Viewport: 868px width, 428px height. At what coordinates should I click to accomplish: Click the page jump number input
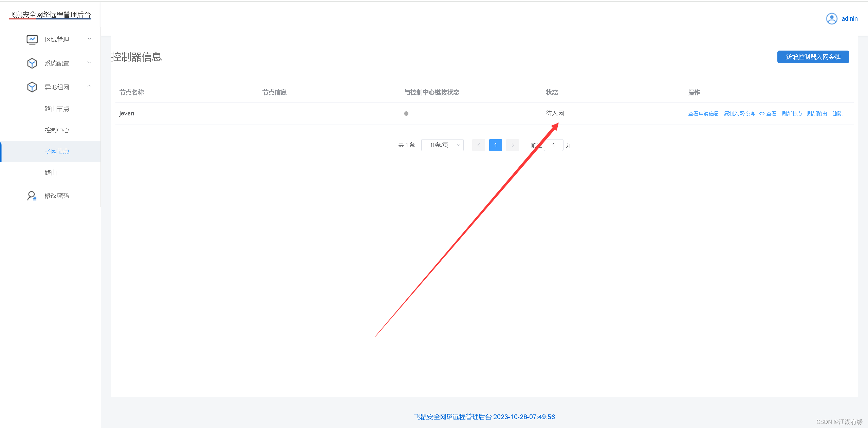(553, 145)
